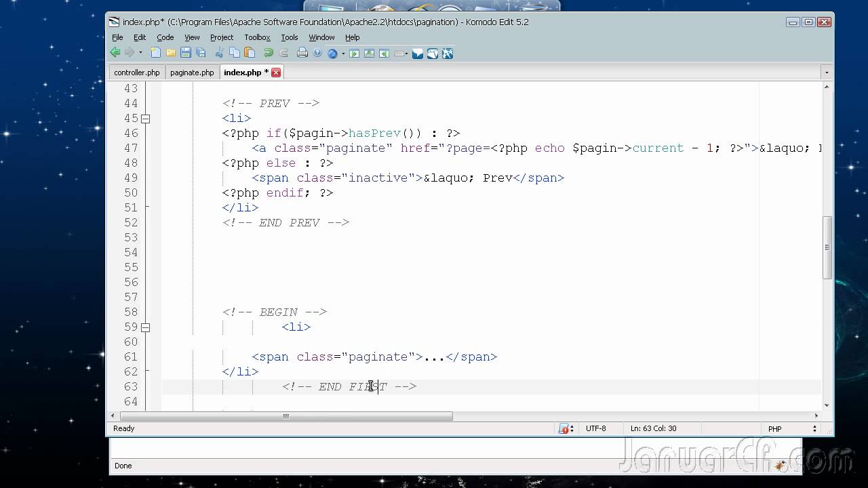Viewport: 868px width, 488px height.
Task: Open the browser preview dropdown arrow
Action: pos(343,54)
